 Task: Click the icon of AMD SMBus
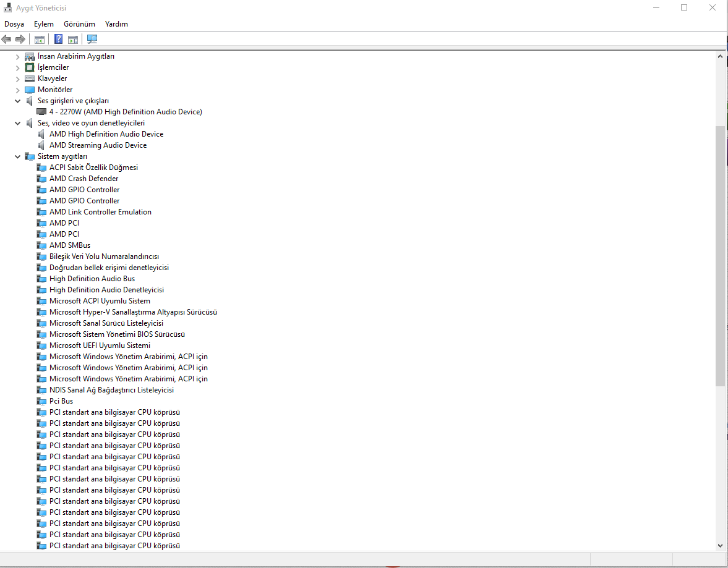tap(41, 245)
